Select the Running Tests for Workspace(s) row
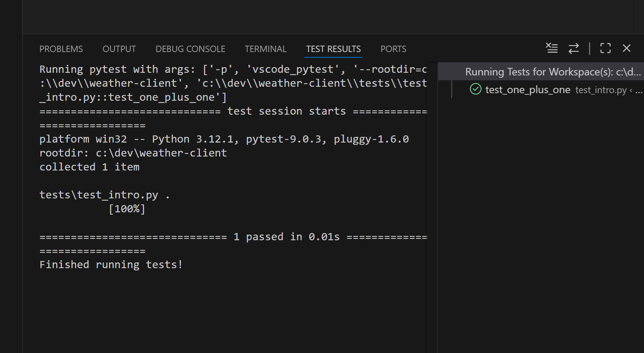This screenshot has width=644, height=353. 541,72
